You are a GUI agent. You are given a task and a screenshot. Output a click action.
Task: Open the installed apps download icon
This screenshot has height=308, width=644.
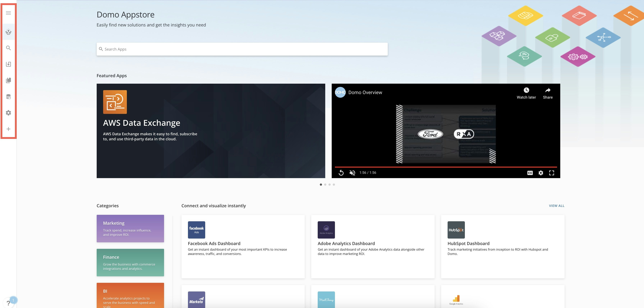point(8,64)
